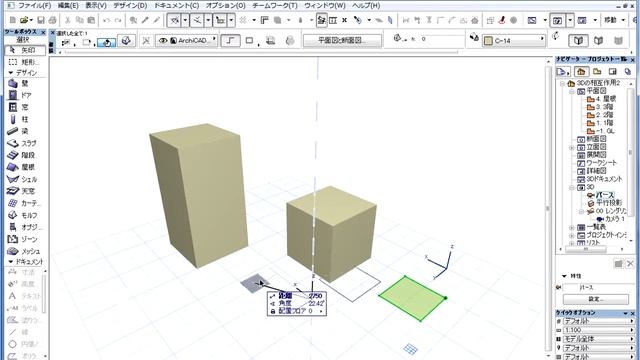
Task: Collapse the デザイン toolbox section
Action: pos(11,73)
